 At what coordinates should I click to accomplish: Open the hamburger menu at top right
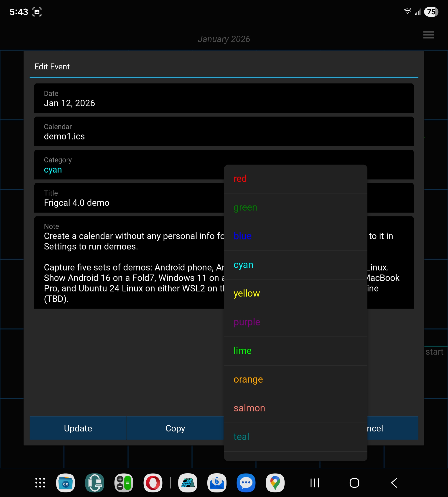coord(429,35)
